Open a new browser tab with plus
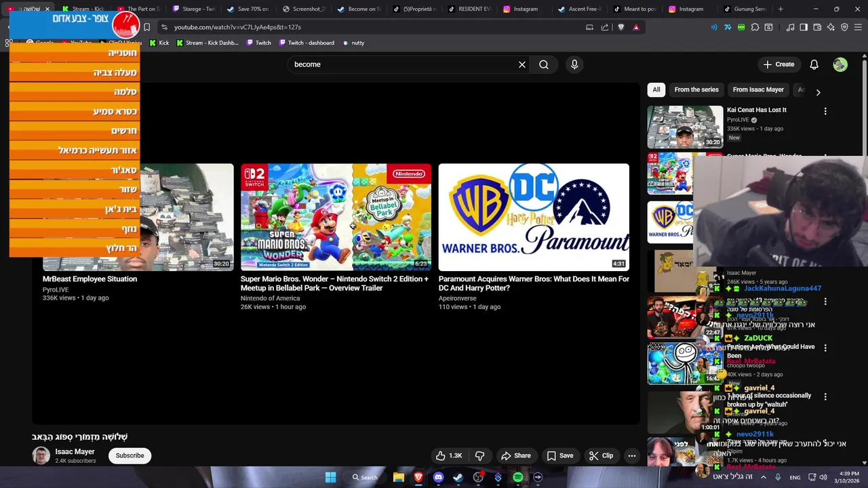Viewport: 868px width, 488px height. [x=781, y=9]
